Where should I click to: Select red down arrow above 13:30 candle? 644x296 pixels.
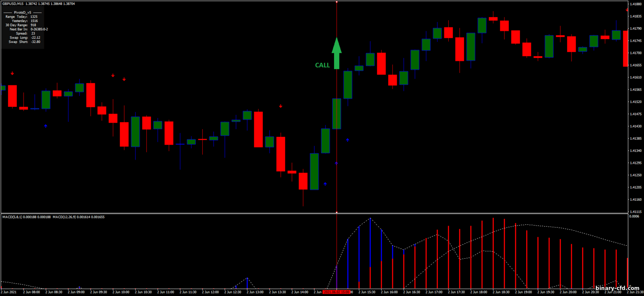coord(281,106)
